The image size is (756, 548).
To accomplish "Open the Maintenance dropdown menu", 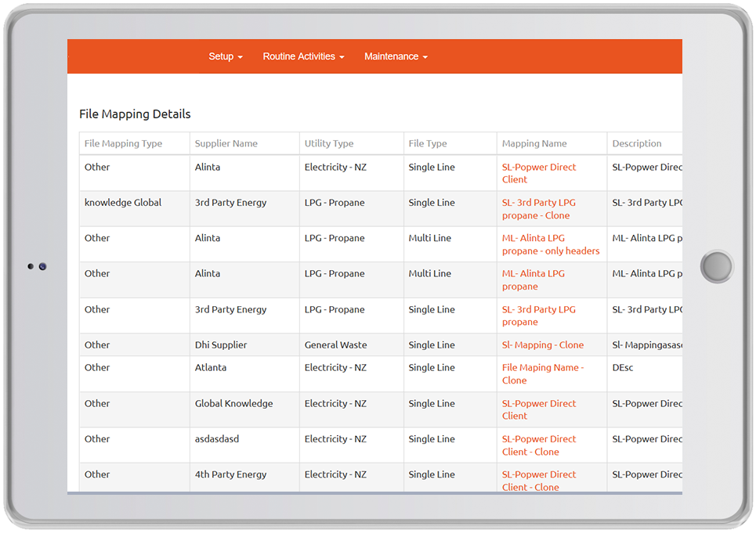I will click(396, 56).
